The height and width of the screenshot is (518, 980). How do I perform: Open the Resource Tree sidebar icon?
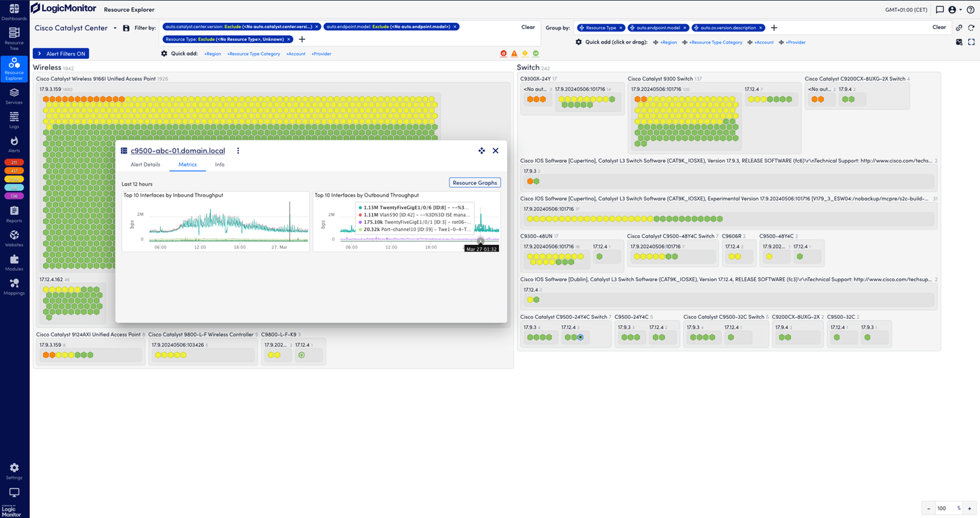point(14,37)
